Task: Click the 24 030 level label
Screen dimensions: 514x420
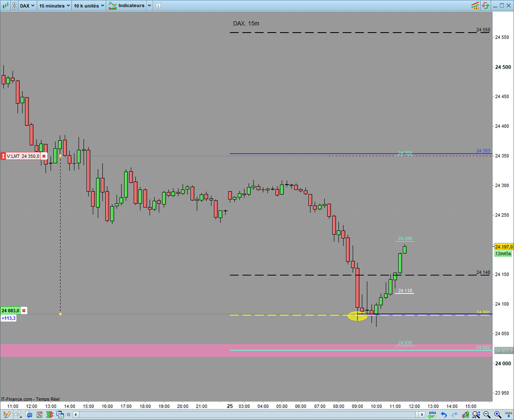Action: coord(405,343)
